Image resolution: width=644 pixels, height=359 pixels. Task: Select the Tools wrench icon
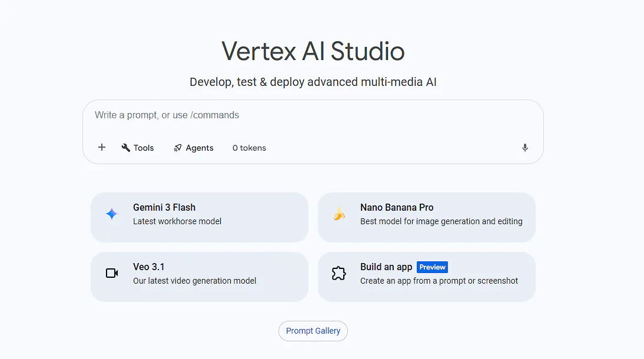(x=125, y=147)
